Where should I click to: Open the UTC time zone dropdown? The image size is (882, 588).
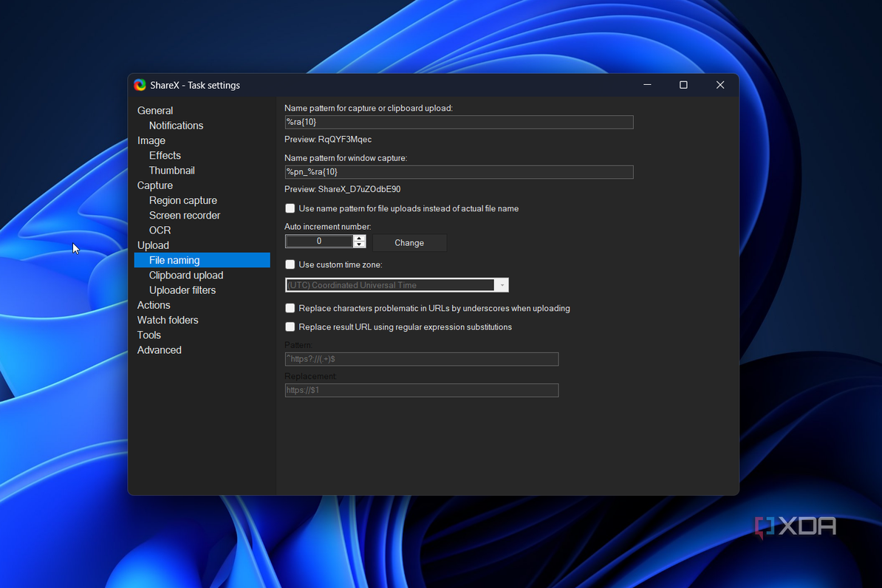click(x=397, y=285)
